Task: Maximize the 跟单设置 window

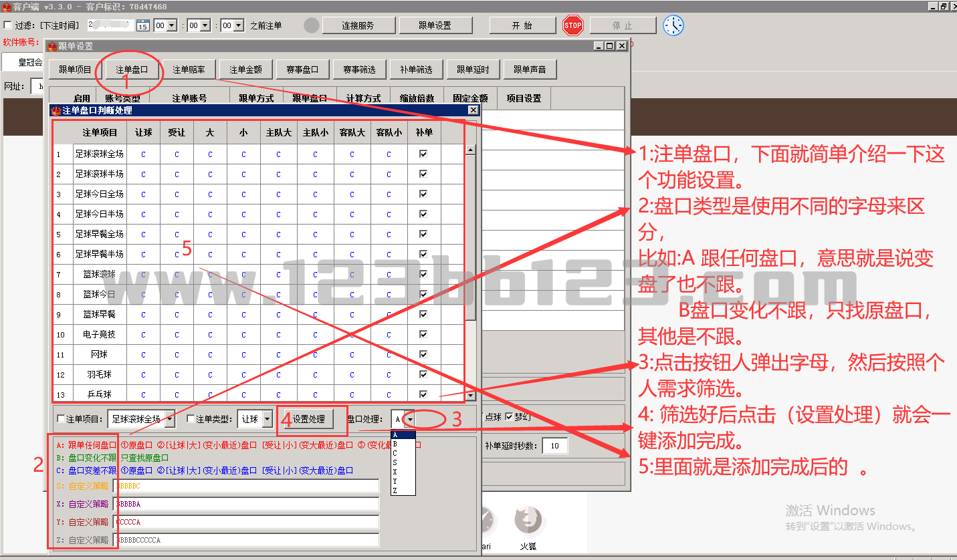Action: [x=609, y=46]
